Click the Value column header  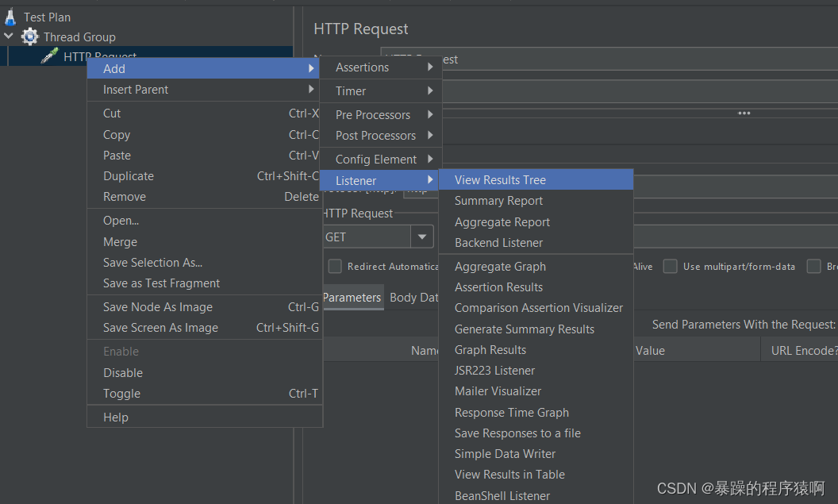click(x=697, y=351)
